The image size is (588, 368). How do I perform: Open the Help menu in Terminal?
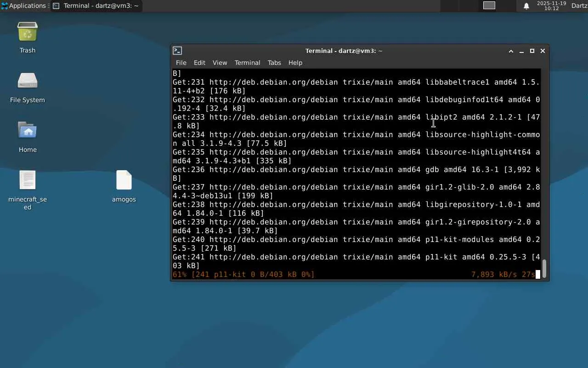pyautogui.click(x=295, y=63)
